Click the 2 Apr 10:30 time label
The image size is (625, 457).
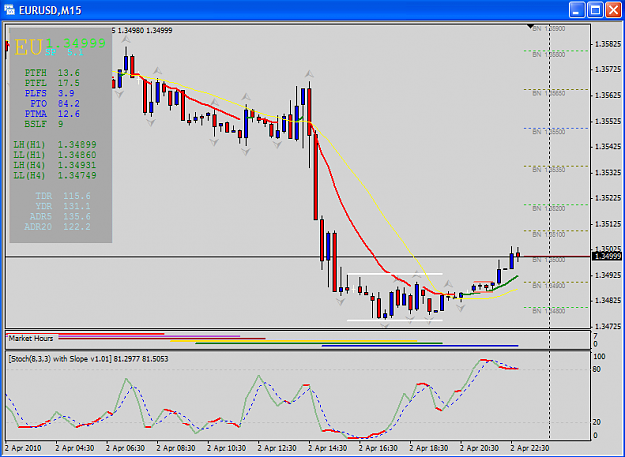(x=227, y=448)
